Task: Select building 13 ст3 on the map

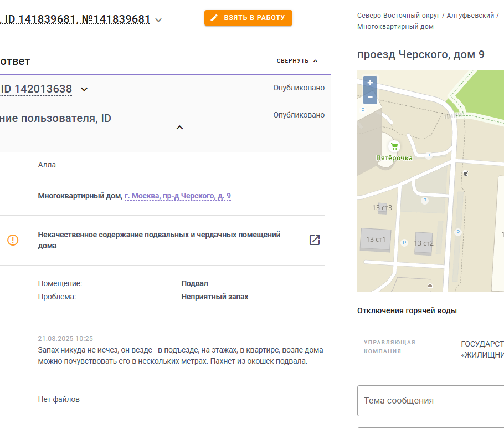Action: coord(382,208)
